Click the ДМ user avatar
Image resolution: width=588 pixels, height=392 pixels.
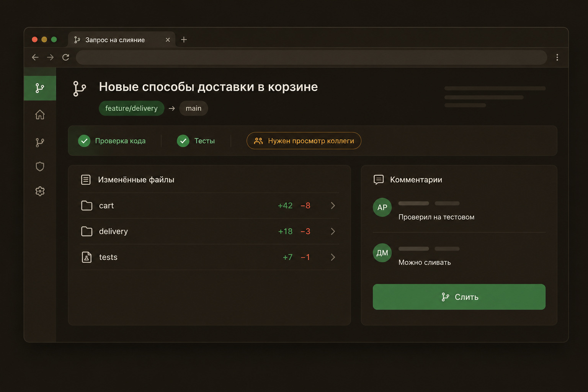click(x=382, y=253)
